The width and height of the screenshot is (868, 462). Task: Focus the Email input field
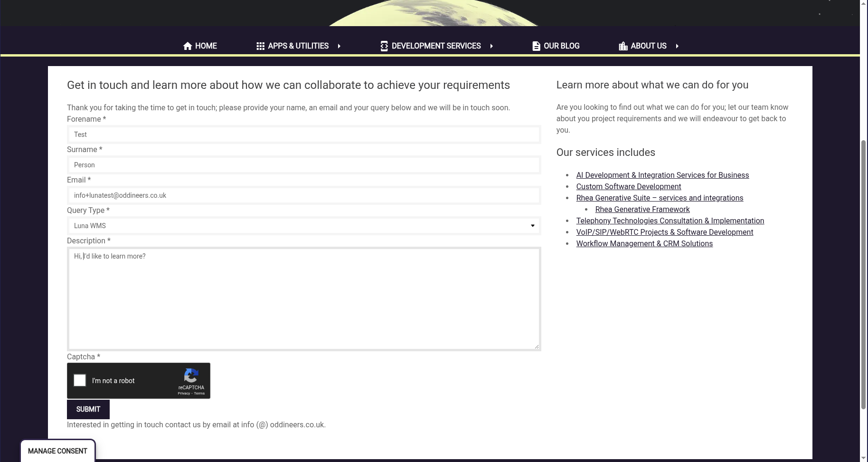[x=304, y=195]
